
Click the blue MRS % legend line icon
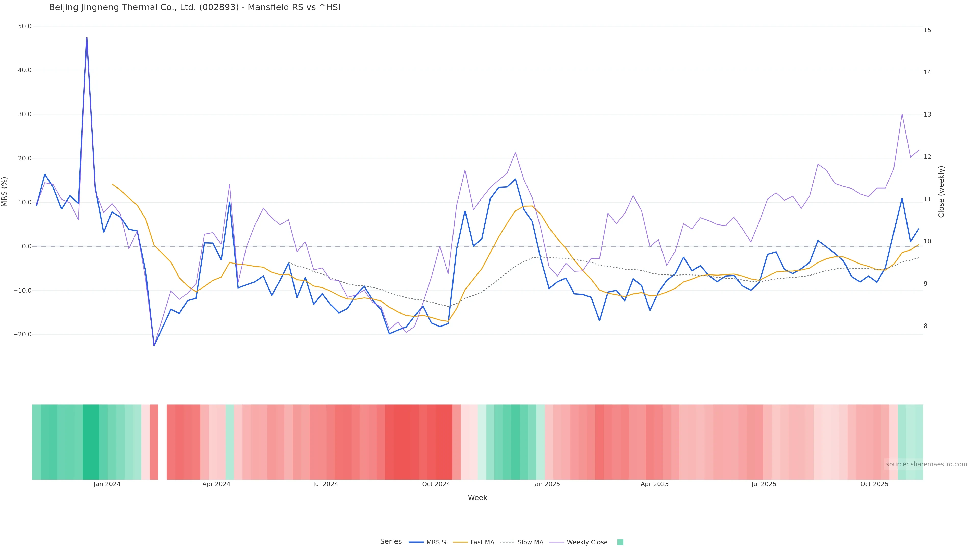[x=416, y=542]
